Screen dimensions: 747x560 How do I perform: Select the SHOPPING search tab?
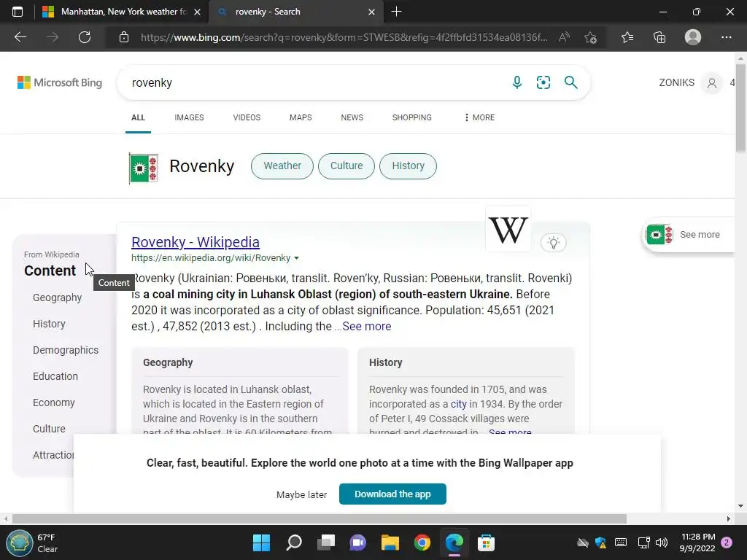(x=411, y=117)
